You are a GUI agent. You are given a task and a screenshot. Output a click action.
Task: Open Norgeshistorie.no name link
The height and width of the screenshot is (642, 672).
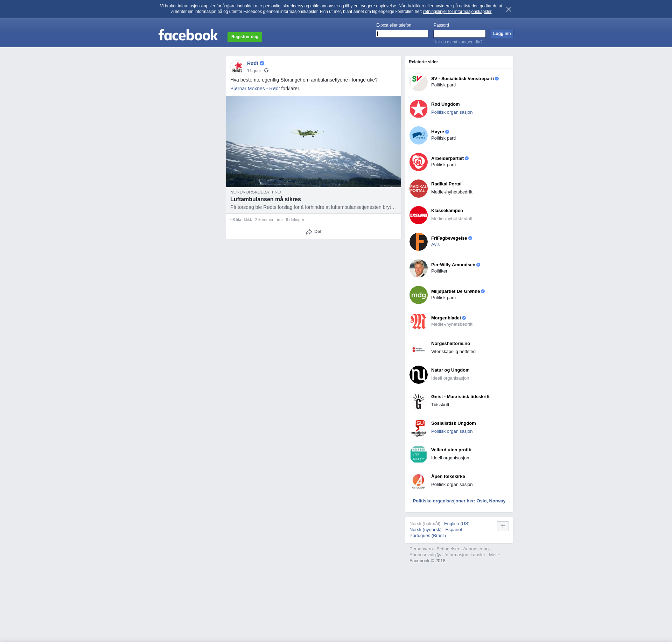(x=450, y=344)
